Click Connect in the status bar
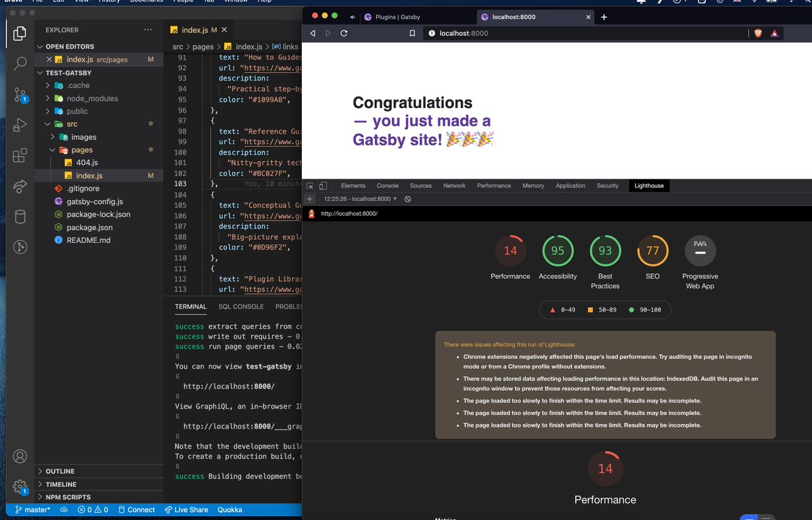The width and height of the screenshot is (812, 520). pyautogui.click(x=136, y=510)
